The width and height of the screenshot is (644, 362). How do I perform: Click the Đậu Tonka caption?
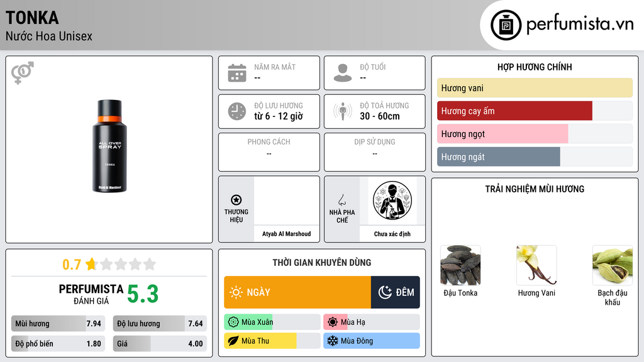tap(460, 293)
